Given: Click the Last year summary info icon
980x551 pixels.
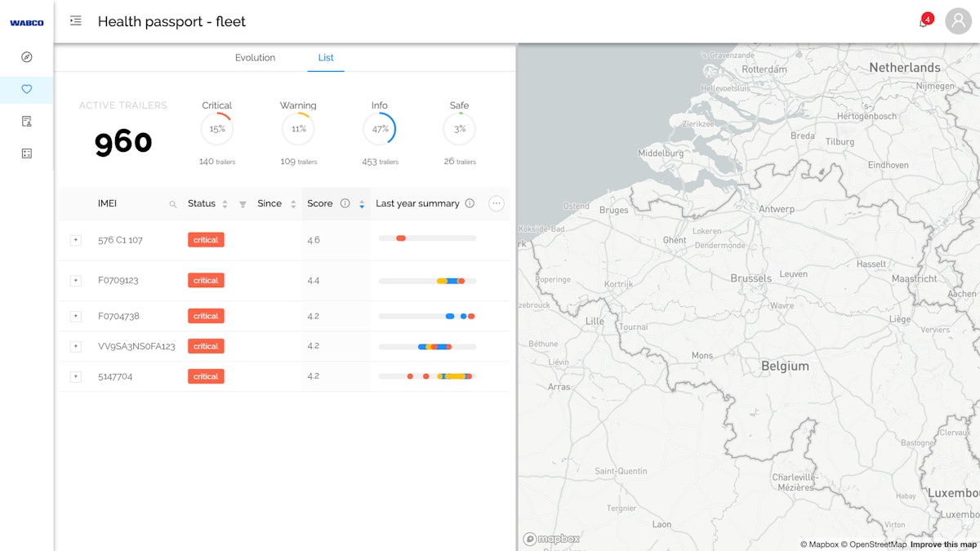Looking at the screenshot, I should 470,203.
